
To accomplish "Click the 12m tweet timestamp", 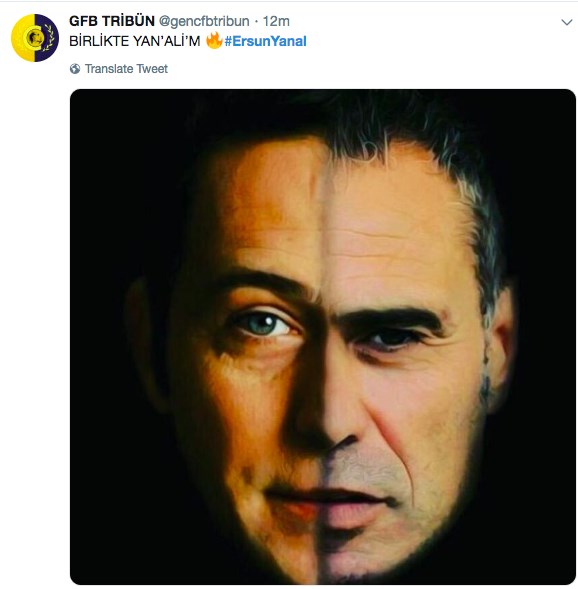I will tap(276, 21).
